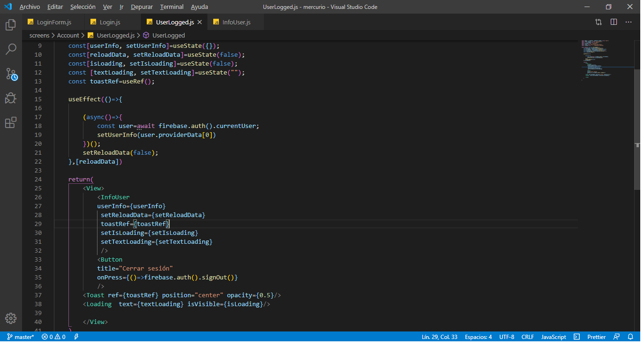Open the Terminal menu
644x346 pixels.
coord(172,7)
